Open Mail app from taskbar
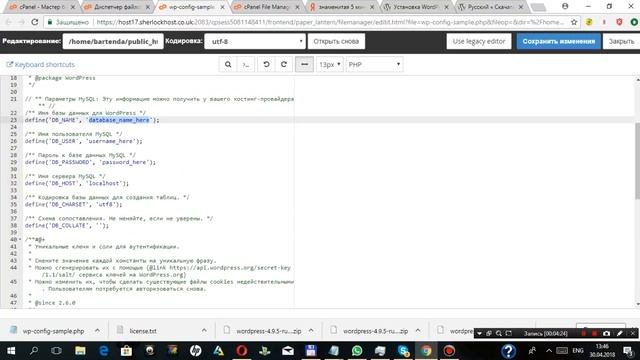 [x=288, y=351]
